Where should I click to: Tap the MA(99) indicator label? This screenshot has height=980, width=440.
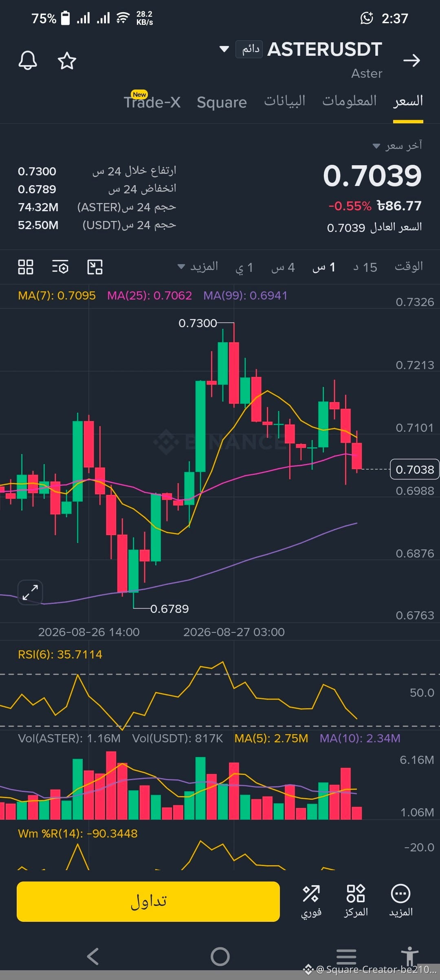click(245, 295)
